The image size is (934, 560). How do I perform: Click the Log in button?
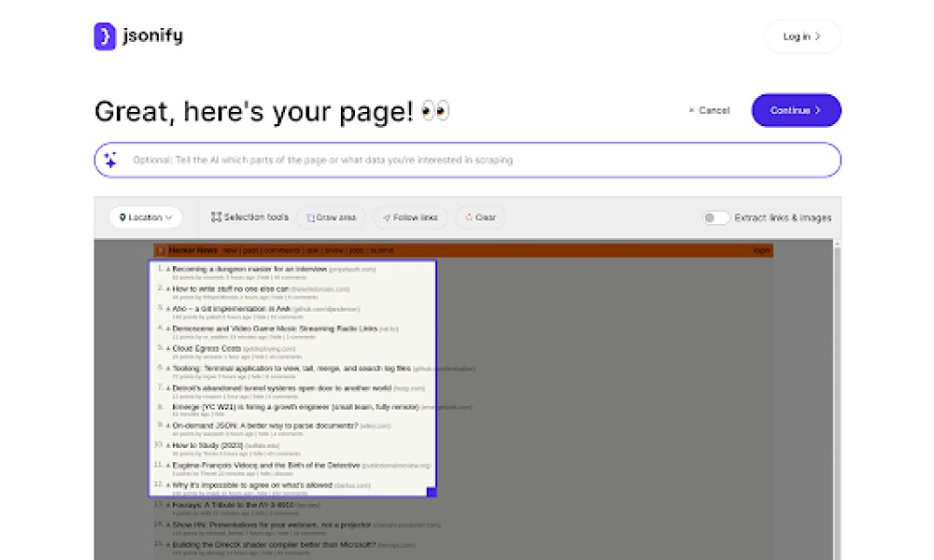(802, 37)
